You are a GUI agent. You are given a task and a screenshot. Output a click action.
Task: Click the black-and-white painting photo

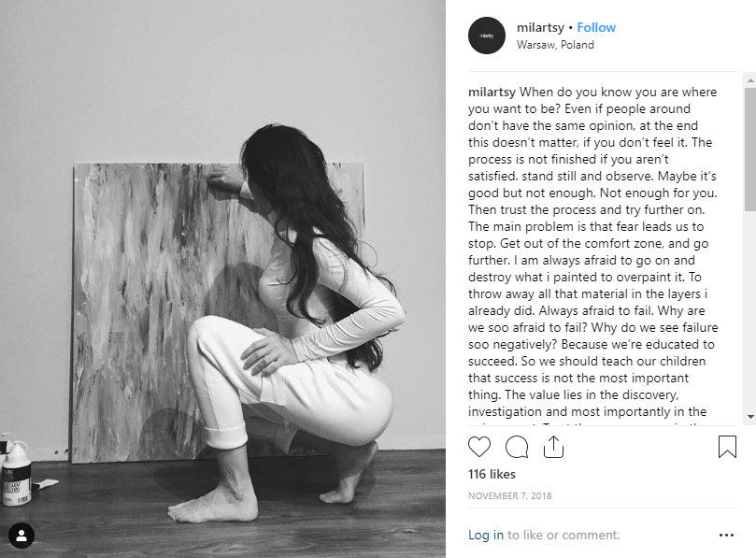tap(222, 279)
